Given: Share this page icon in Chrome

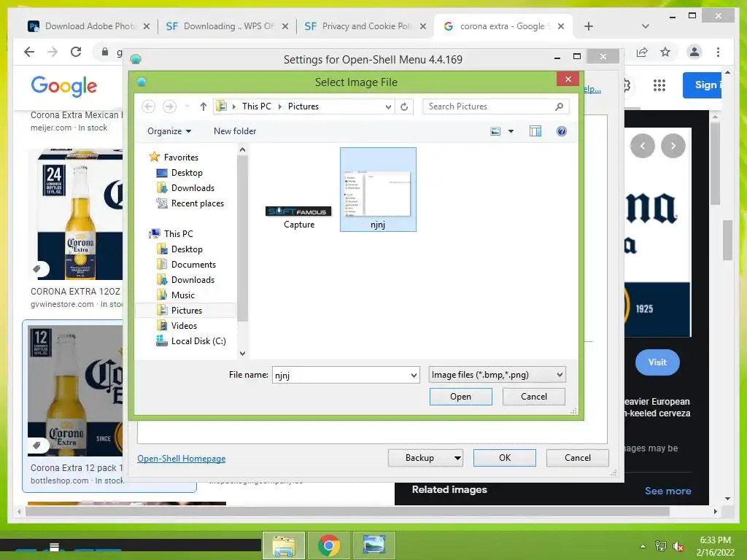Looking at the screenshot, I should [x=642, y=52].
